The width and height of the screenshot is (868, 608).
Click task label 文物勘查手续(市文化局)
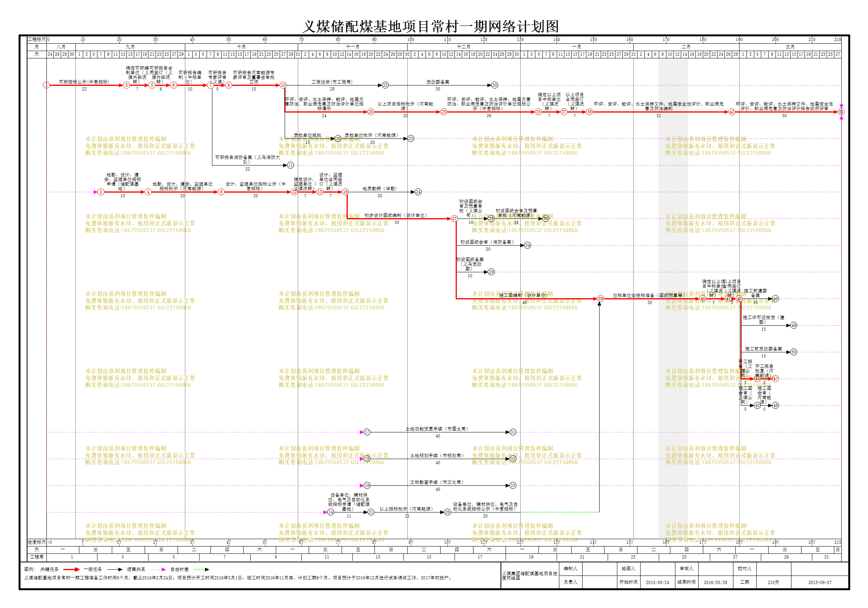(437, 482)
